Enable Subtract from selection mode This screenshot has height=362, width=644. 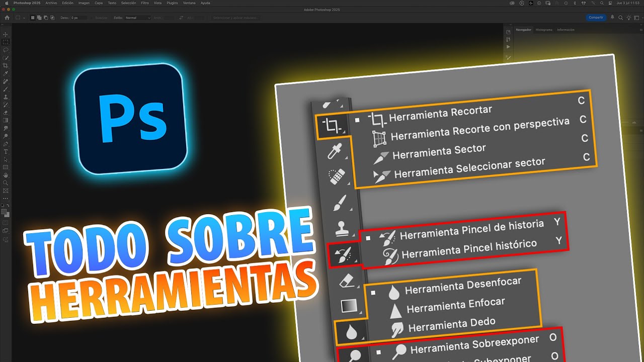pyautogui.click(x=46, y=18)
